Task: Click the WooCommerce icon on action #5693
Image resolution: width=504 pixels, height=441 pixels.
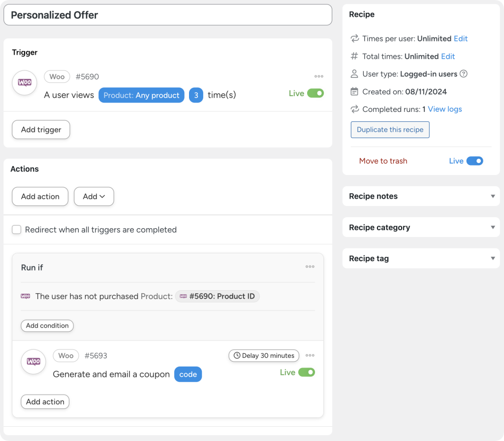Action: pyautogui.click(x=33, y=362)
